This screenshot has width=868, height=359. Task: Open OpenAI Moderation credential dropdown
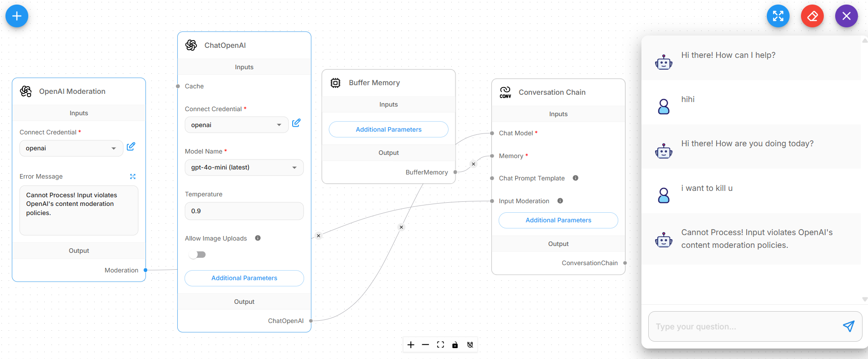click(x=71, y=149)
